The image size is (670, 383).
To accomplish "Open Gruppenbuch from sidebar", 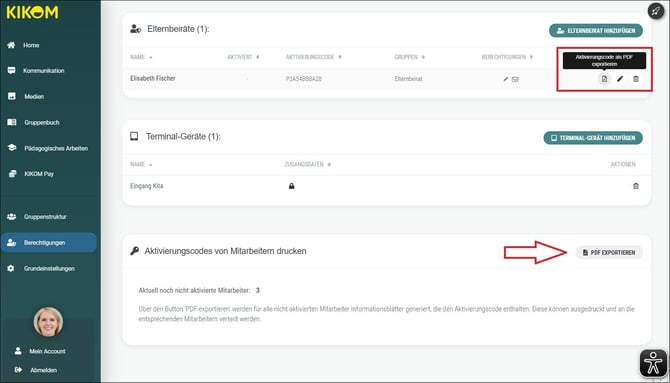I will click(x=42, y=123).
